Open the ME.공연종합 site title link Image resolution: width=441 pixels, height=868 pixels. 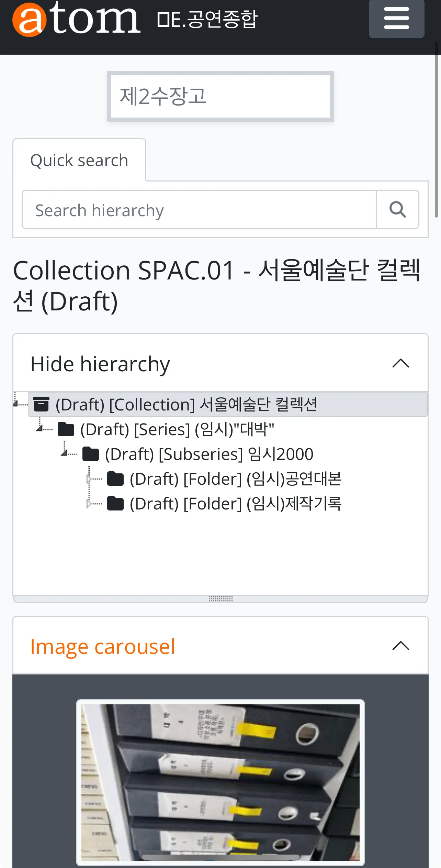click(x=207, y=19)
